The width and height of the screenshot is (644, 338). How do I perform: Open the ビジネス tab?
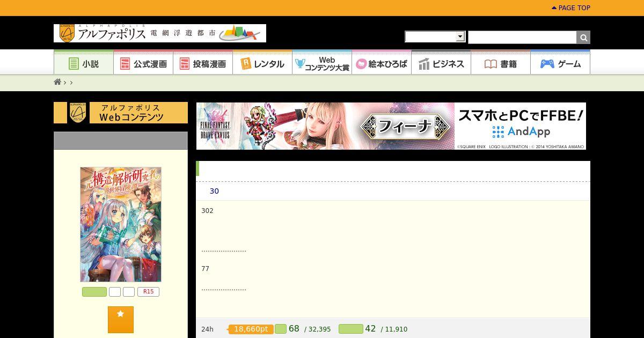coord(441,63)
